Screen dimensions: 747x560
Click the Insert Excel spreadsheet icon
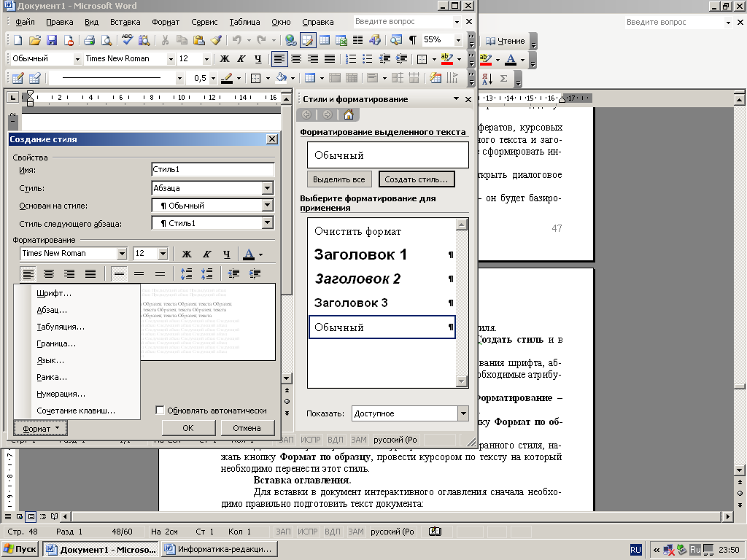341,41
